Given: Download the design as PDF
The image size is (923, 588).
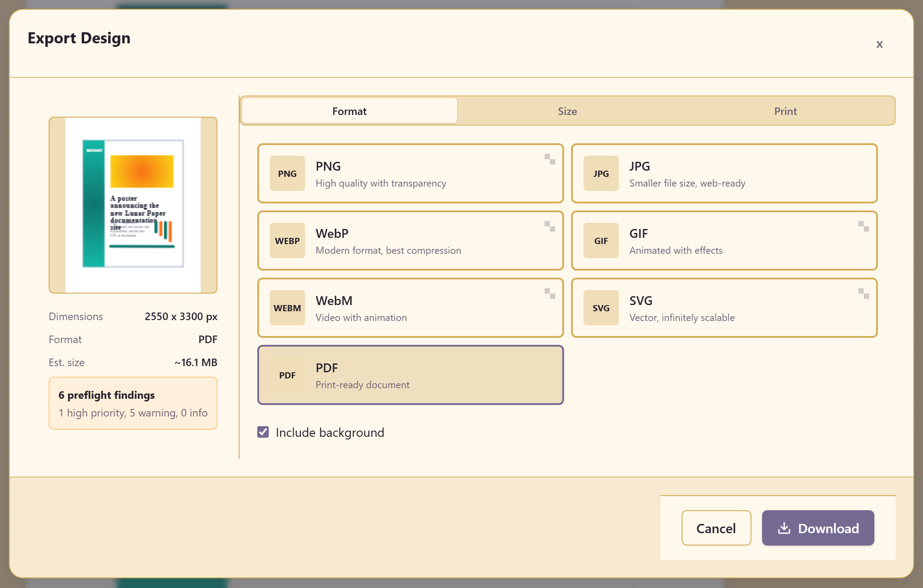Looking at the screenshot, I should (818, 528).
